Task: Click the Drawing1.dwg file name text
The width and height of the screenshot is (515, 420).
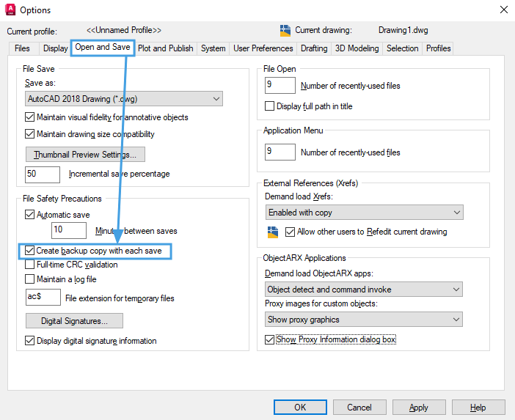Action: (403, 30)
